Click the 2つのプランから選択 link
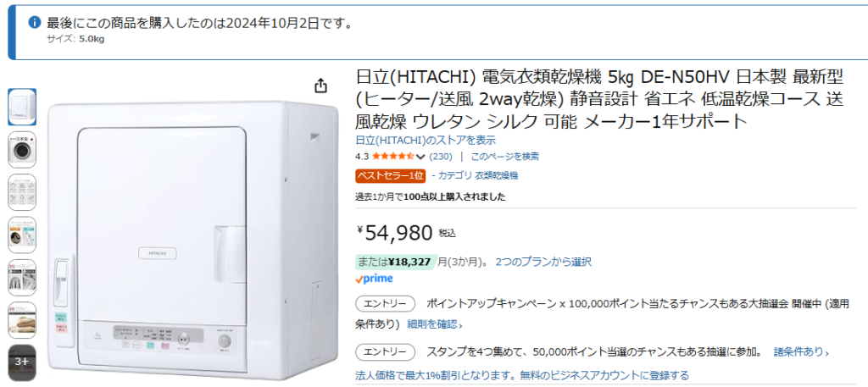The height and width of the screenshot is (387, 868). [x=543, y=262]
